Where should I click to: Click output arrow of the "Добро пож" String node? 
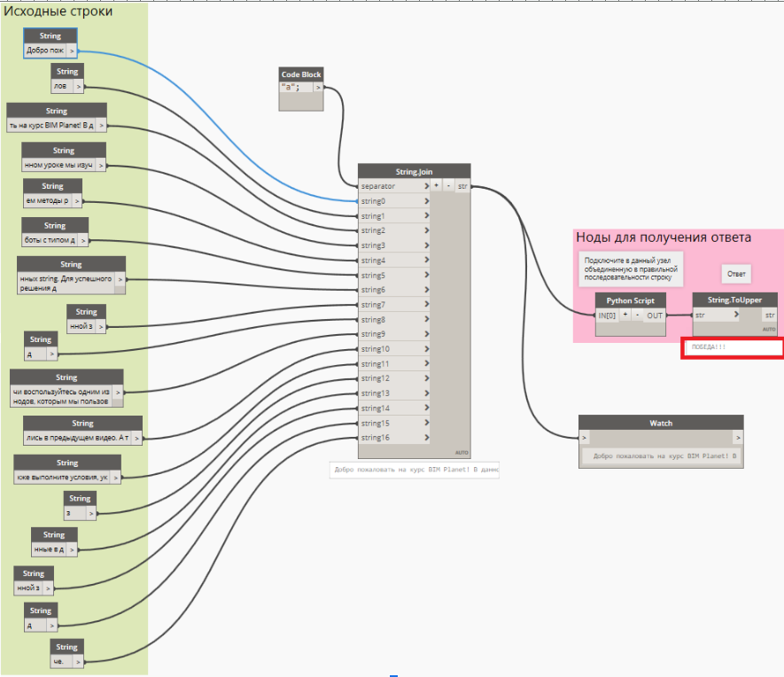pyautogui.click(x=72, y=51)
